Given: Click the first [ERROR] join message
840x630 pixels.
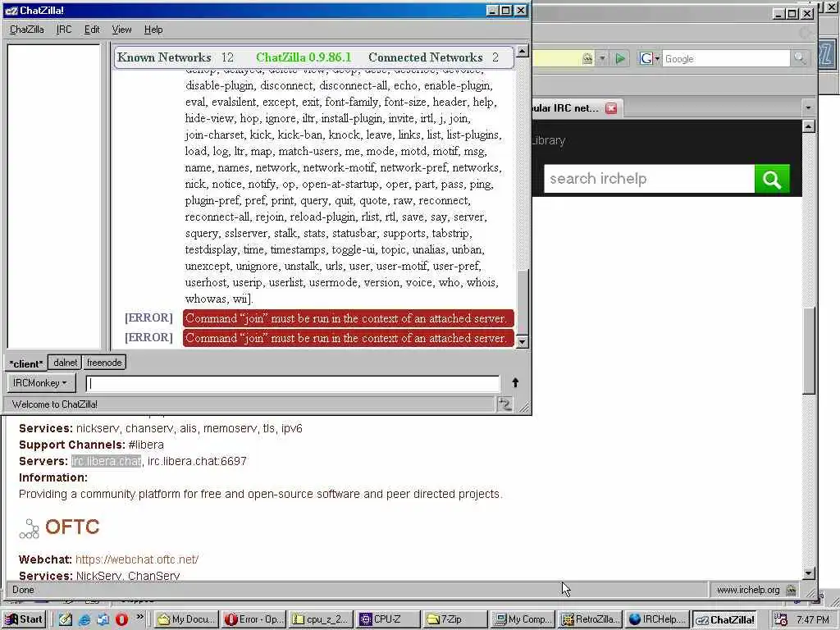Looking at the screenshot, I should point(348,318).
